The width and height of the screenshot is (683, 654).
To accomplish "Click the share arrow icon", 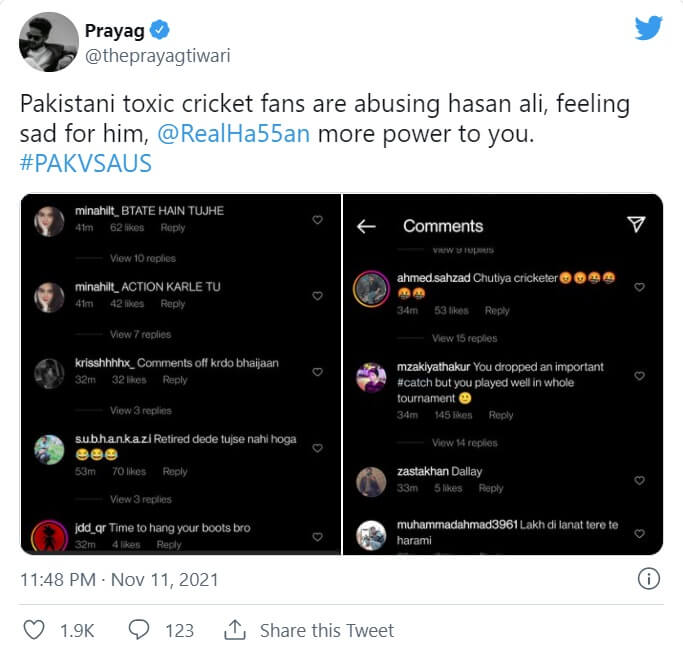I will [235, 630].
